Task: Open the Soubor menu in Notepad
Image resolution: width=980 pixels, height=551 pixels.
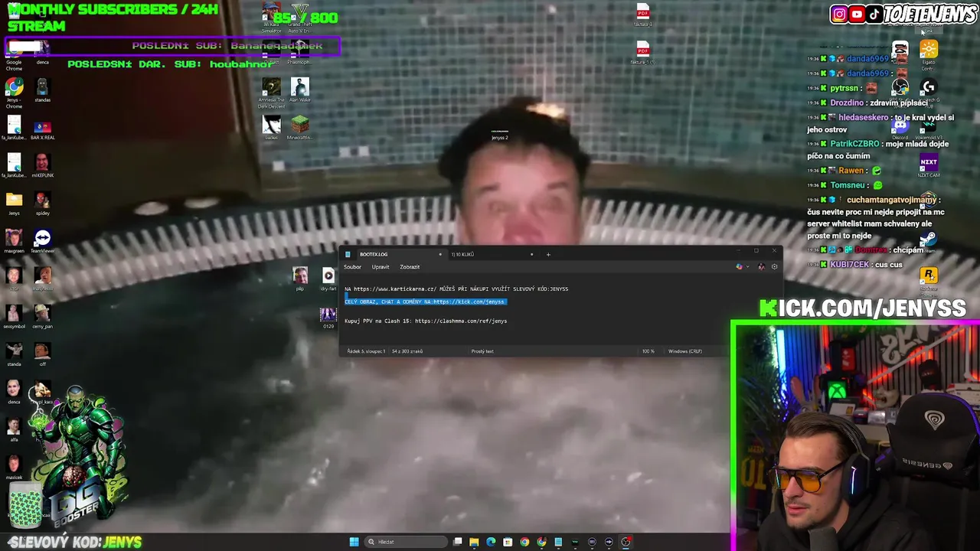Action: pyautogui.click(x=352, y=267)
